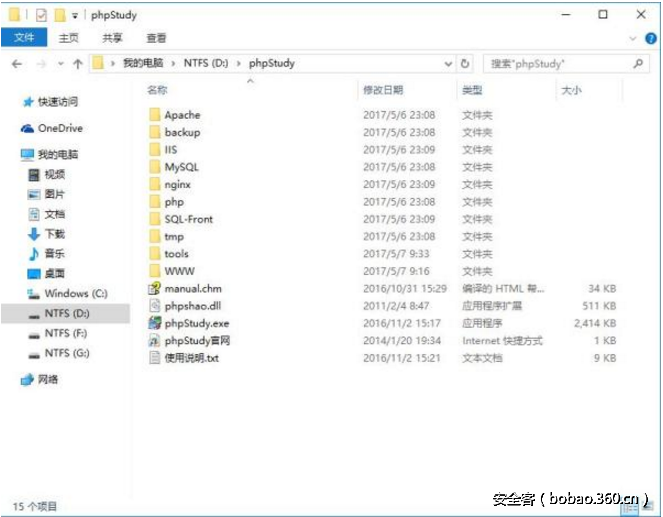Select the phpStudy.exe application icon
The height and width of the screenshot is (517, 663).
point(155,323)
